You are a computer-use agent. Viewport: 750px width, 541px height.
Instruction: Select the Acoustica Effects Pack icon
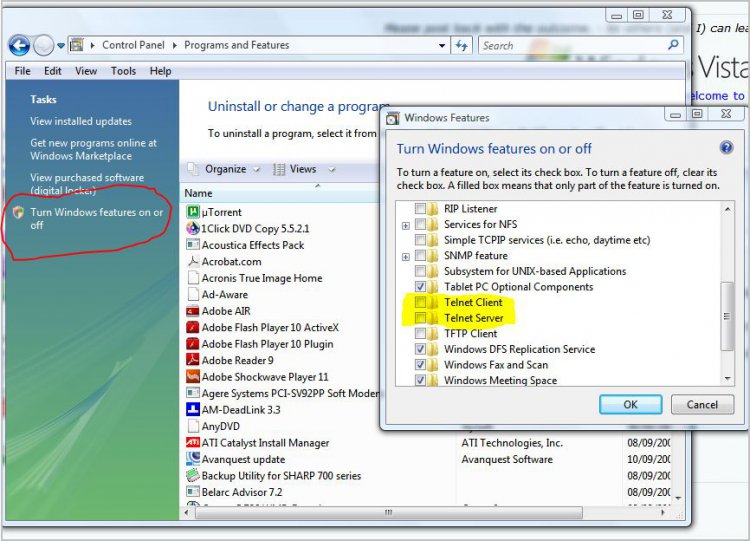point(193,244)
